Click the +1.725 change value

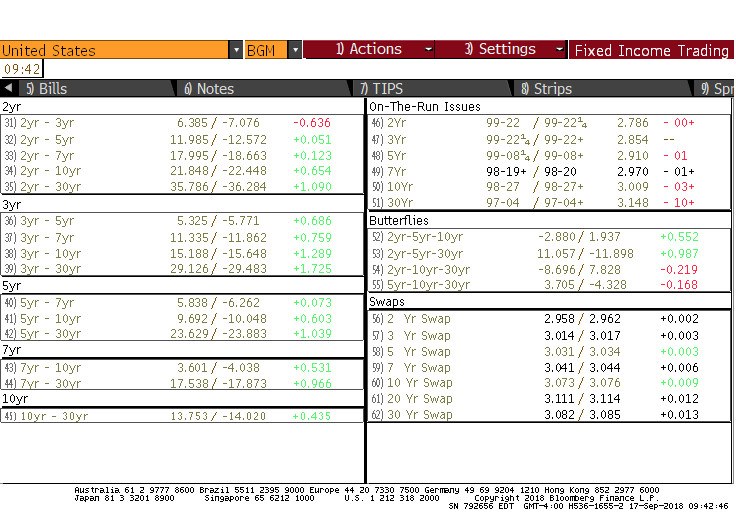[x=312, y=268]
